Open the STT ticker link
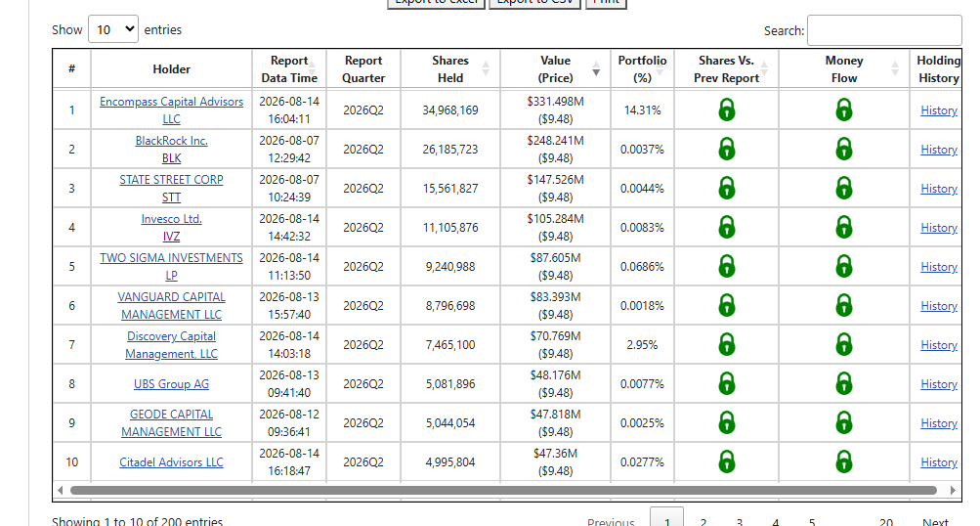 coord(171,197)
